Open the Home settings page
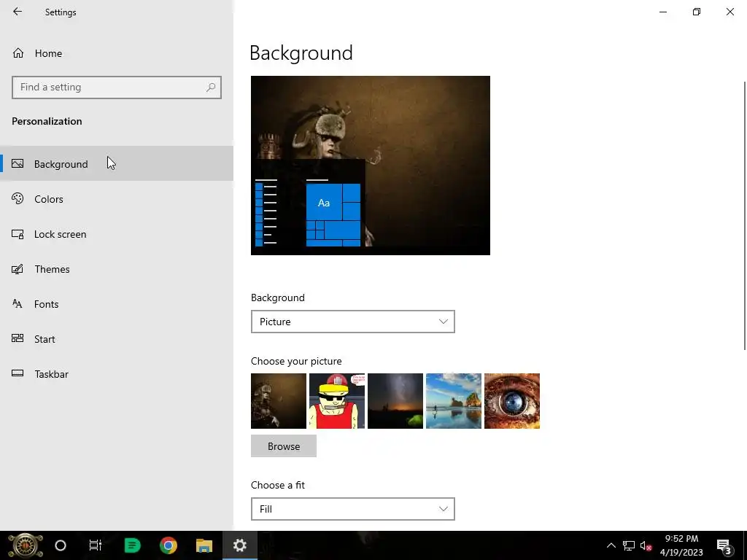 (117, 53)
